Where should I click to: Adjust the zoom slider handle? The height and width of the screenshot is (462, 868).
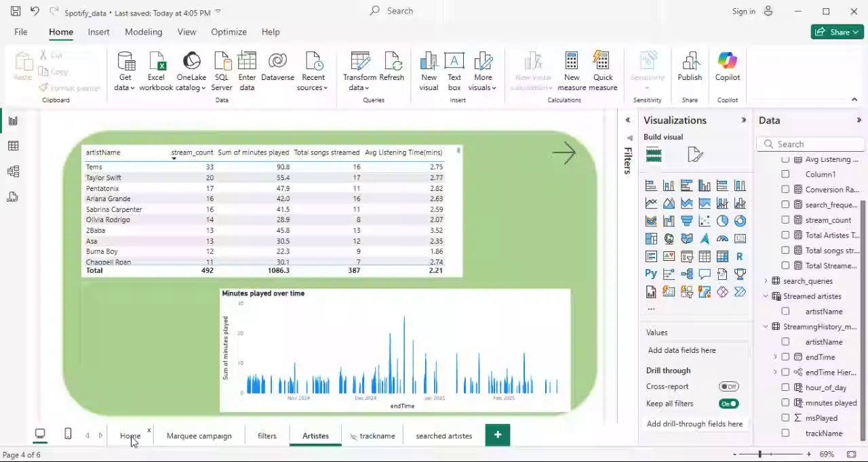tap(759, 454)
